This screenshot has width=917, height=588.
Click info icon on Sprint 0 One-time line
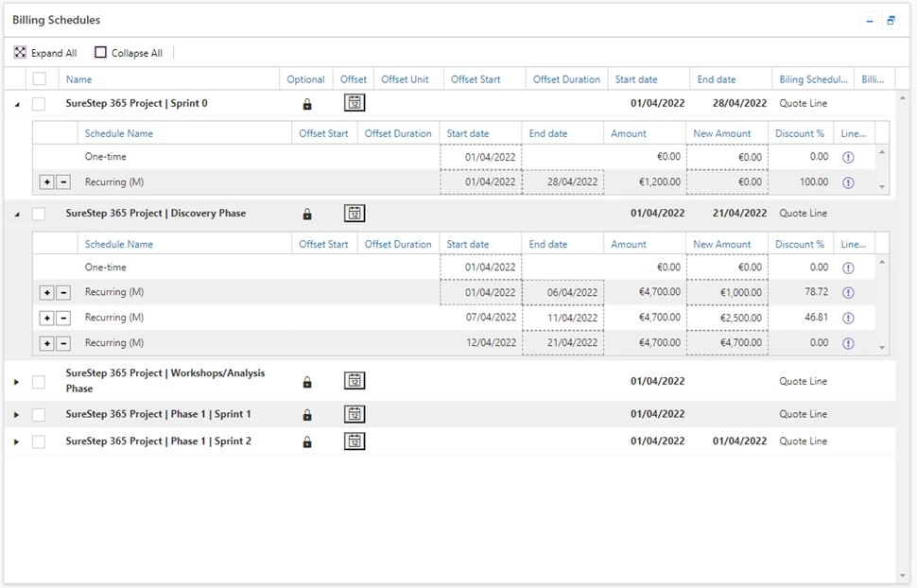848,157
